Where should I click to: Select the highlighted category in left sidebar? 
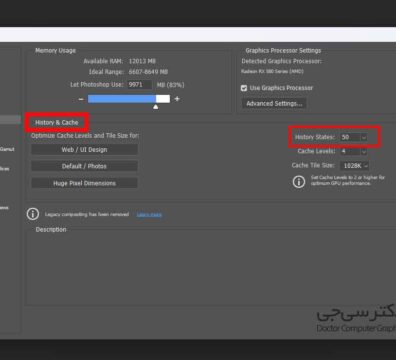(10, 120)
